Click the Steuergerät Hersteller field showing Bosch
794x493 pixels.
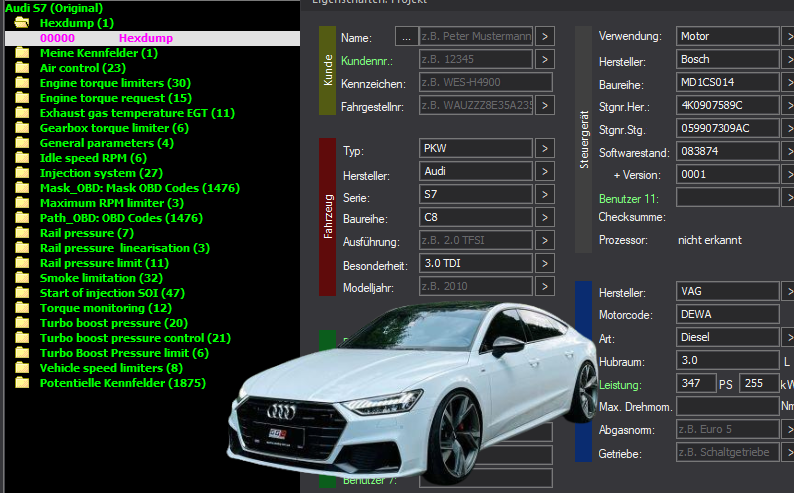click(x=728, y=59)
